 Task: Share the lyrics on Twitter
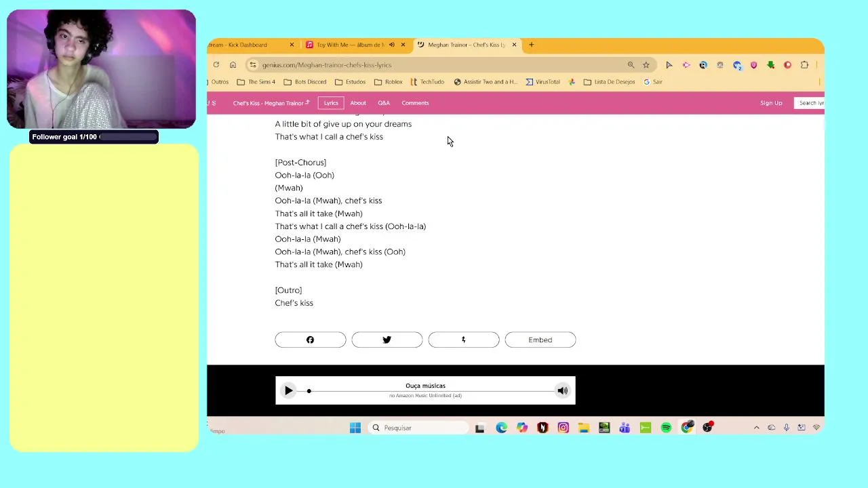(x=387, y=340)
